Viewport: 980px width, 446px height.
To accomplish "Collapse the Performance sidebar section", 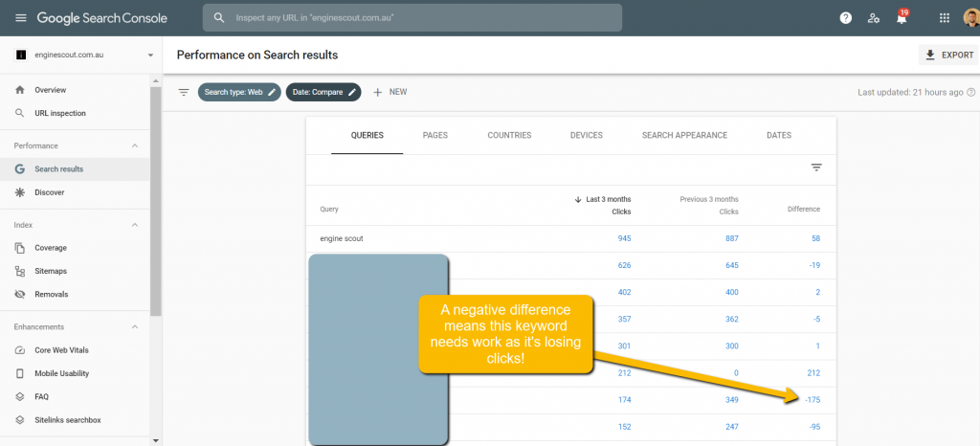I will (134, 145).
